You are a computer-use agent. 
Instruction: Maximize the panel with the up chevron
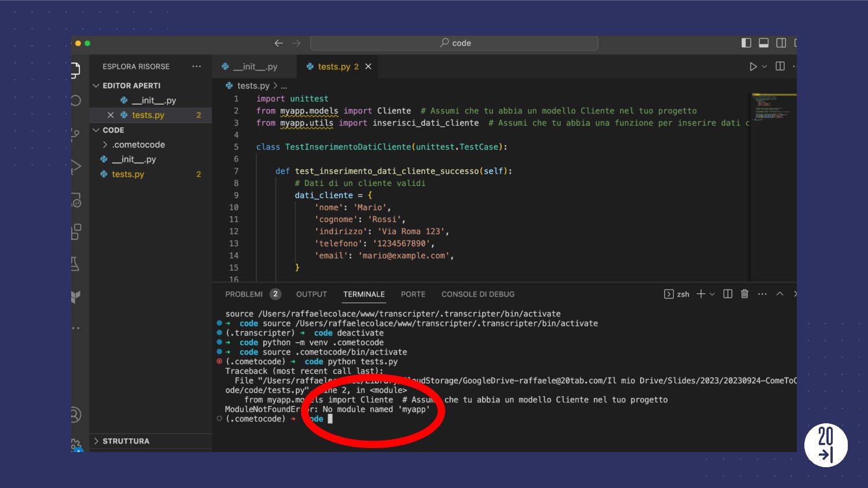[x=780, y=294]
